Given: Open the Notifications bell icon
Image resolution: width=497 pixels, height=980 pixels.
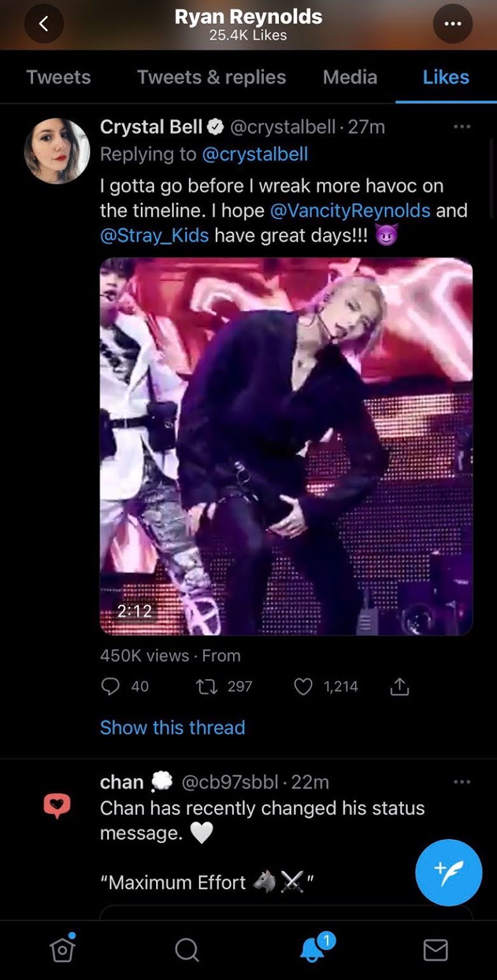Looking at the screenshot, I should [x=312, y=950].
